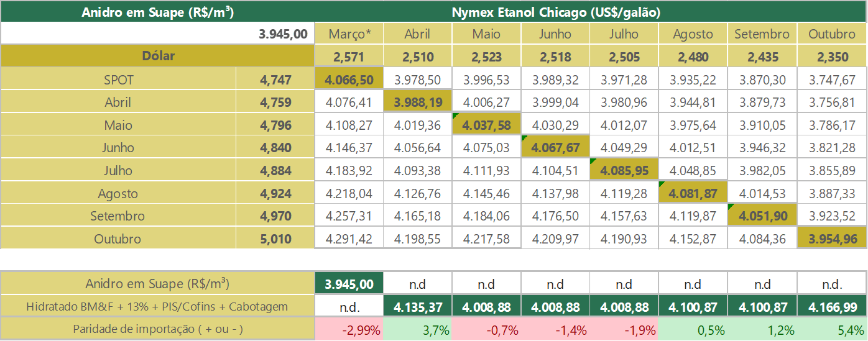Image resolution: width=868 pixels, height=341 pixels.
Task: Select the parity cell 0,5%
Action: [x=693, y=330]
